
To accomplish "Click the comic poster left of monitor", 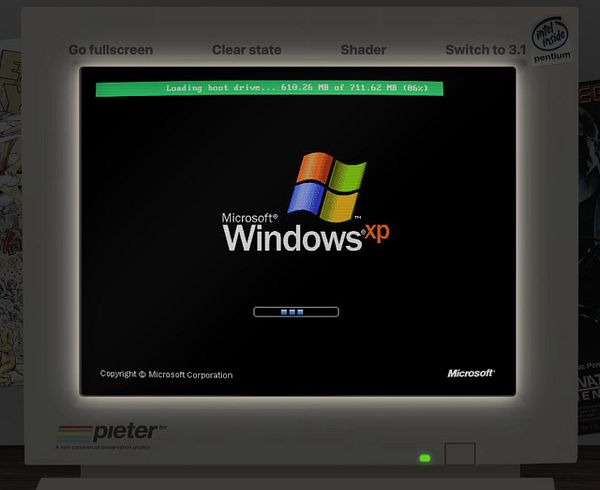I will [11, 214].
